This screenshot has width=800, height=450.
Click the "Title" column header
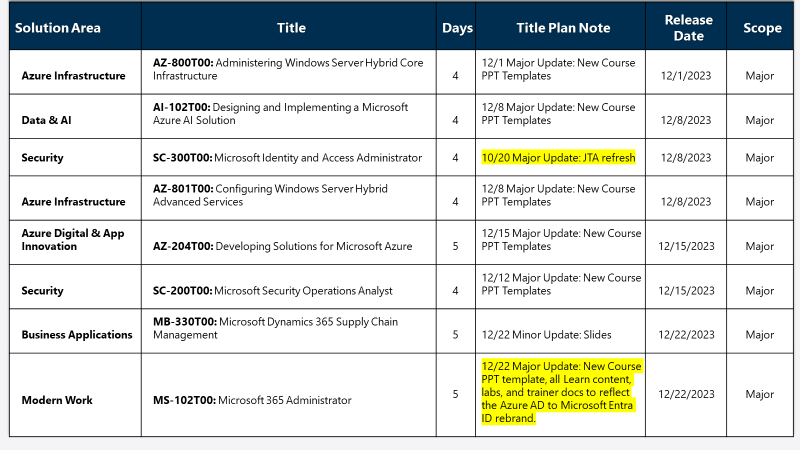[291, 28]
